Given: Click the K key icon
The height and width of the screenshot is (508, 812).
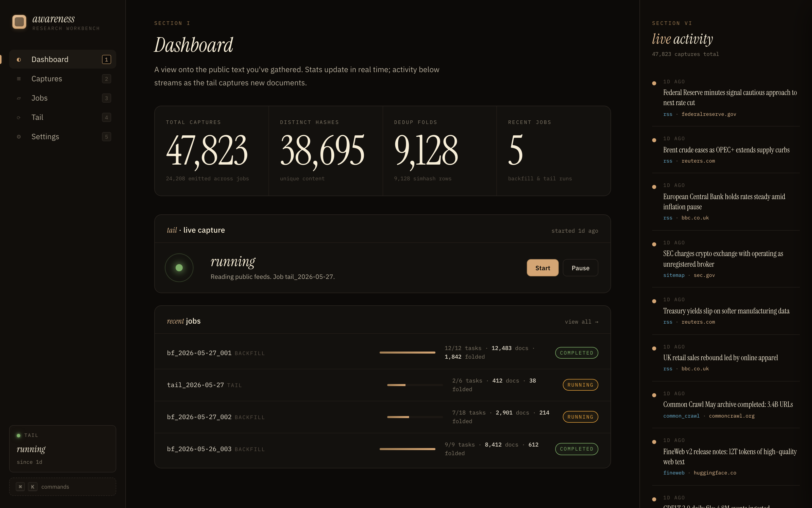Looking at the screenshot, I should pos(32,486).
